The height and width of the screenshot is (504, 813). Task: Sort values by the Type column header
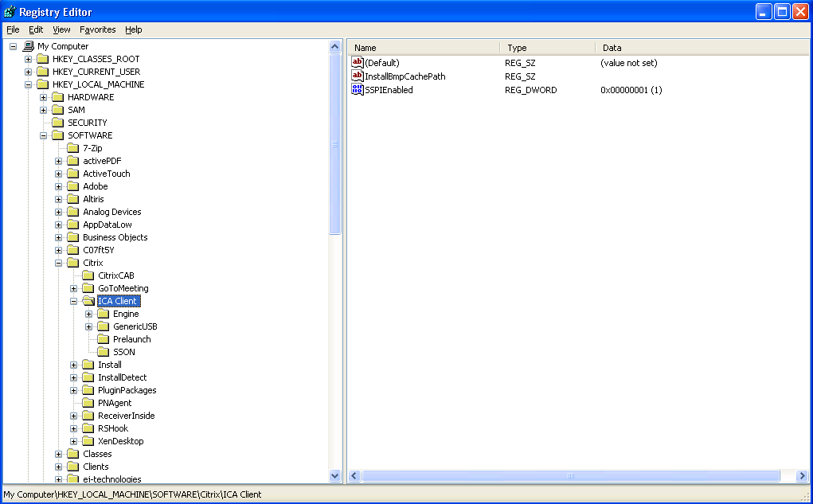click(x=548, y=48)
